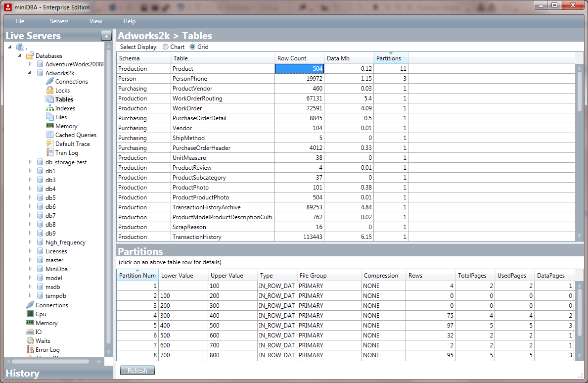Sort by Partitions column header
The image size is (588, 383).
coord(391,58)
